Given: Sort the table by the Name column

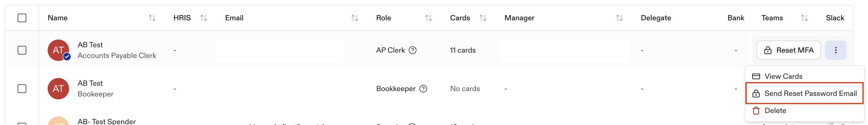Looking at the screenshot, I should click(x=152, y=18).
